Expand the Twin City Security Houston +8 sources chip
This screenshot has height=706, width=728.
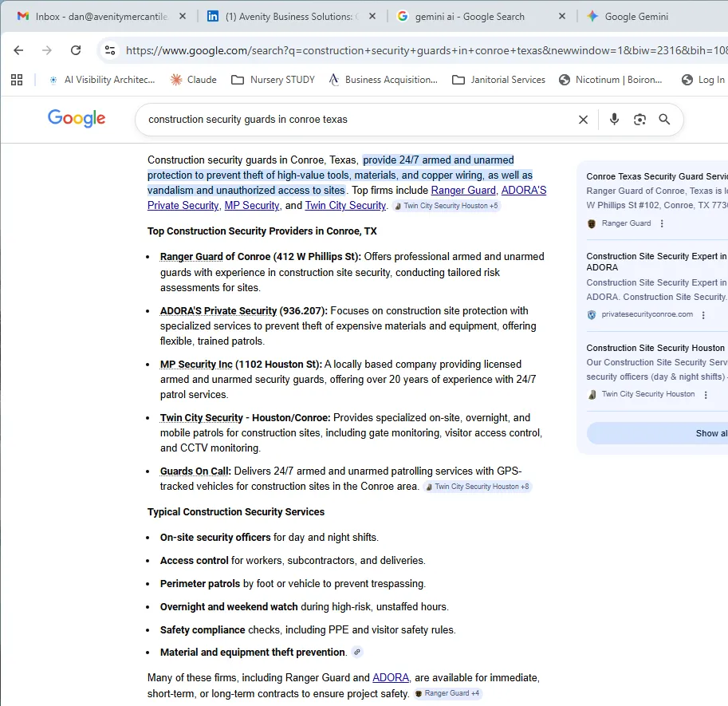478,487
